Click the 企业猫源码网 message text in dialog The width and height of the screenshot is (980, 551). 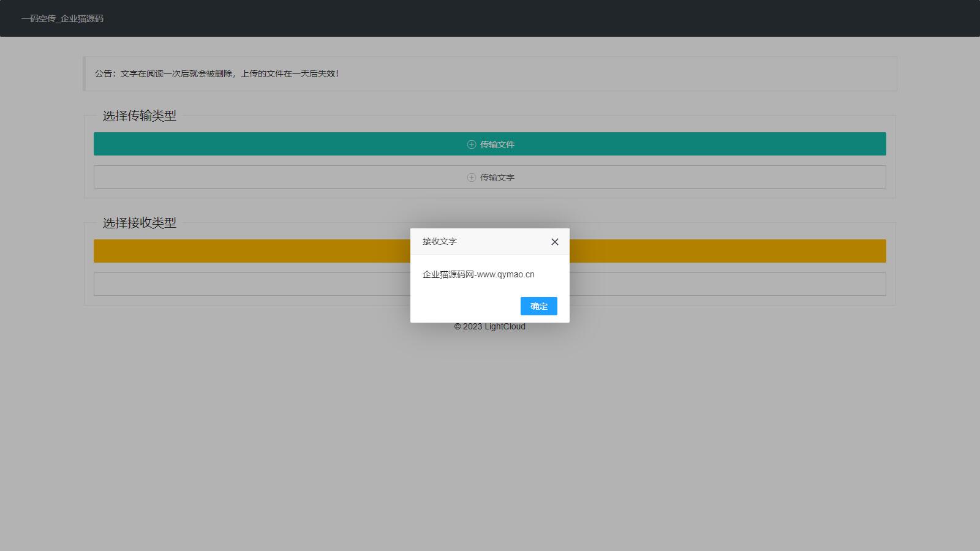click(x=448, y=274)
